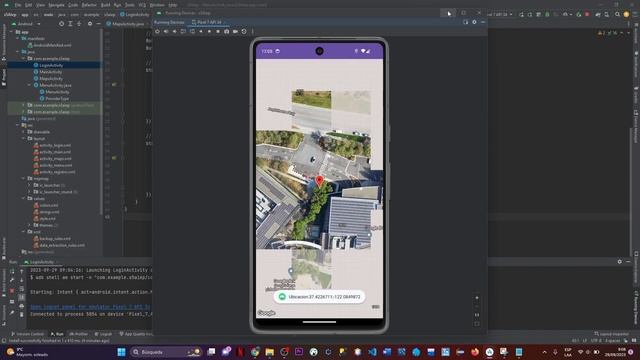
Task: Tap the red map marker pin
Action: [320, 180]
